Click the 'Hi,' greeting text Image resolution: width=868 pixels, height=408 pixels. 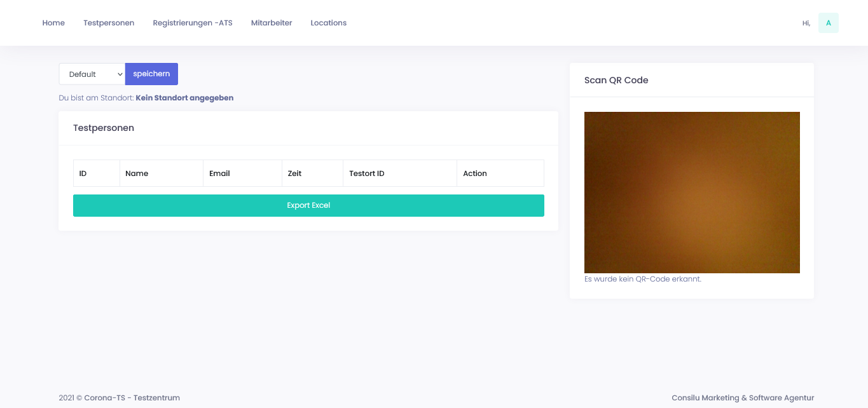(806, 23)
